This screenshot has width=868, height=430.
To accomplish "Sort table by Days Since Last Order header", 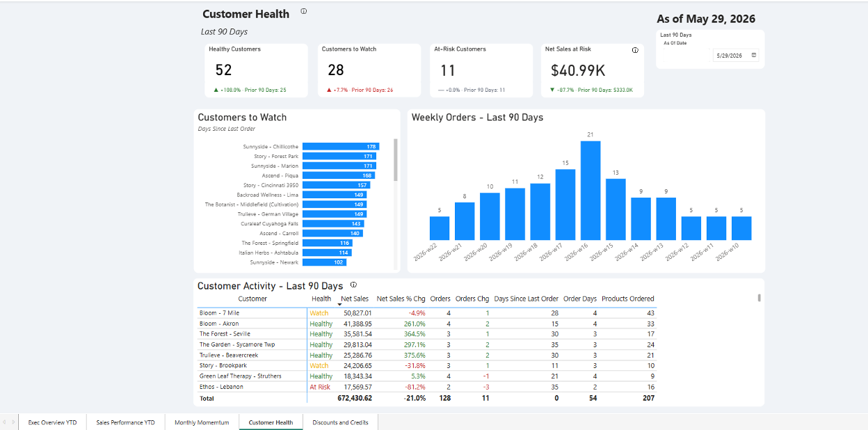I will [x=526, y=298].
